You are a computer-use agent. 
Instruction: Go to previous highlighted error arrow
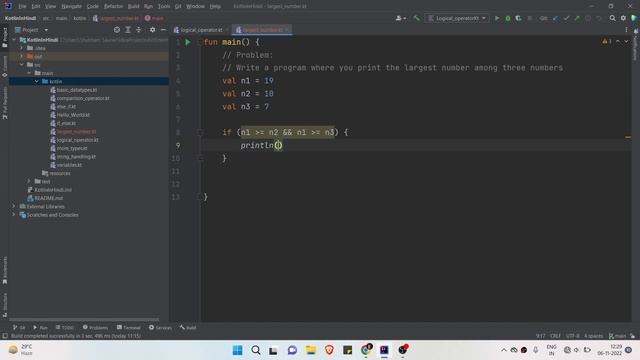coord(618,41)
